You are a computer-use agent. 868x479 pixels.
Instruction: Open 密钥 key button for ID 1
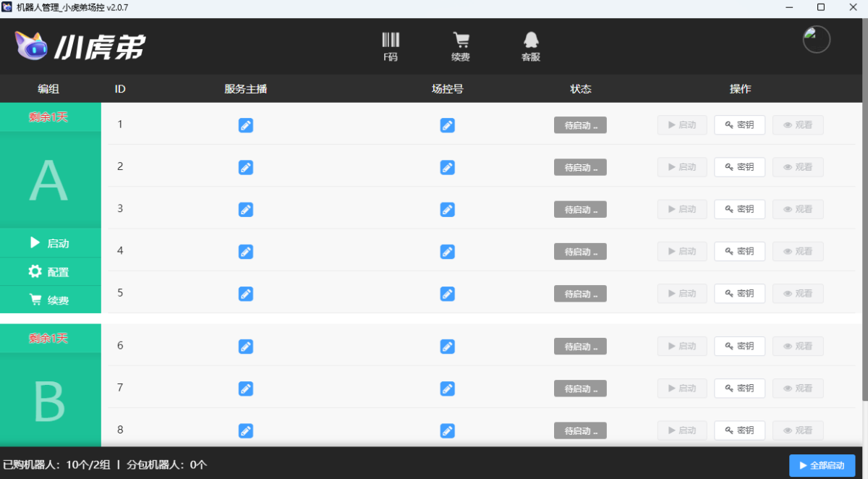(x=739, y=125)
